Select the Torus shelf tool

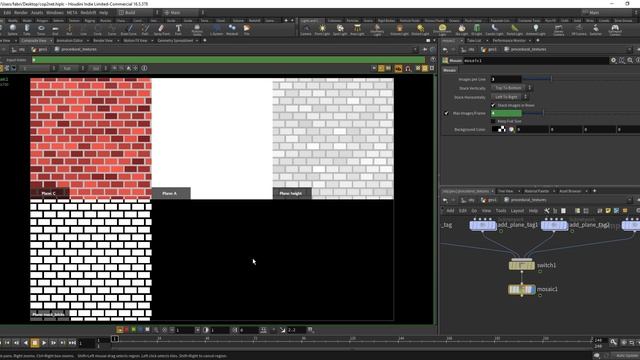(x=41, y=29)
